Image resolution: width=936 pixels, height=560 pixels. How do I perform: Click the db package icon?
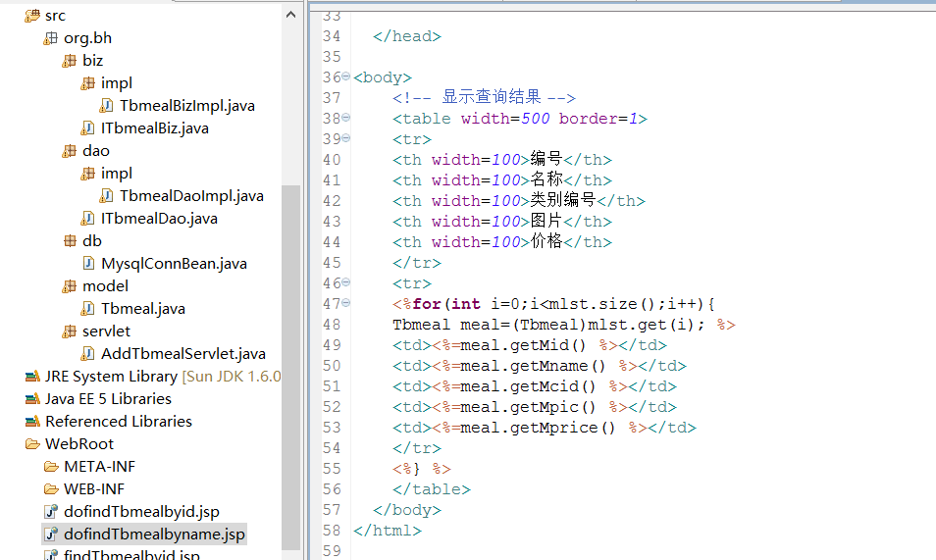click(x=70, y=241)
